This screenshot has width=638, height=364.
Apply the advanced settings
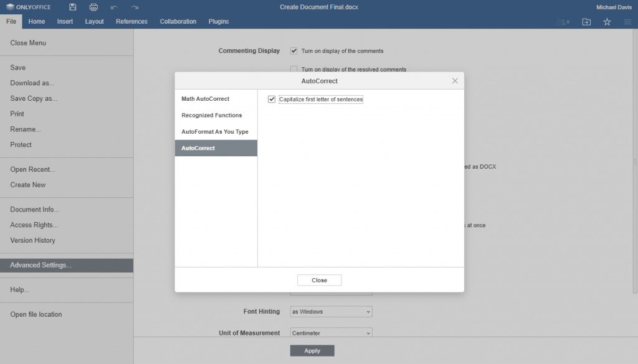pyautogui.click(x=312, y=350)
